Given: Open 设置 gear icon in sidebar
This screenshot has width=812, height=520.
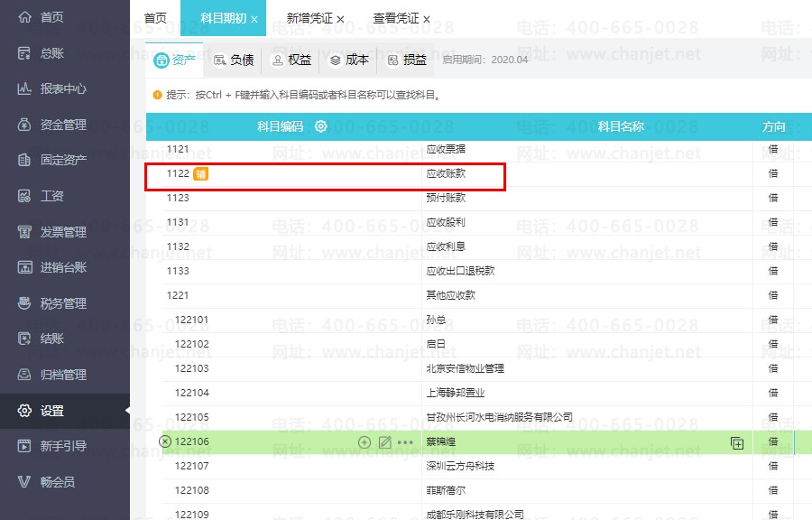Looking at the screenshot, I should [24, 411].
